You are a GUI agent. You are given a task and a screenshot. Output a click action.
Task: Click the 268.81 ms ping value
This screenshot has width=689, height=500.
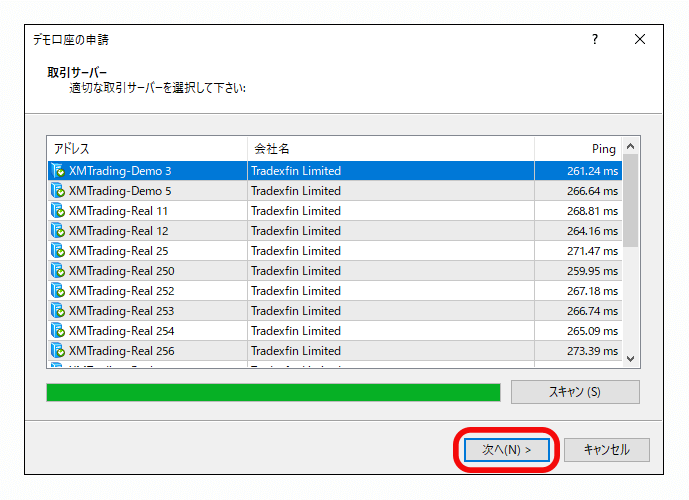point(592,211)
